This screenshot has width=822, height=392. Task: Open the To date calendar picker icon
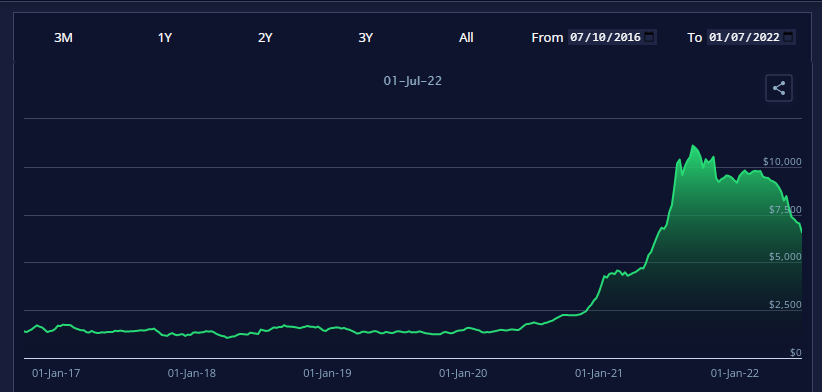click(788, 37)
